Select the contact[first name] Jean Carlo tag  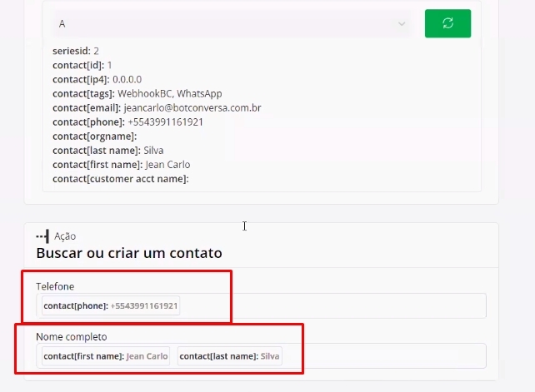[106, 356]
